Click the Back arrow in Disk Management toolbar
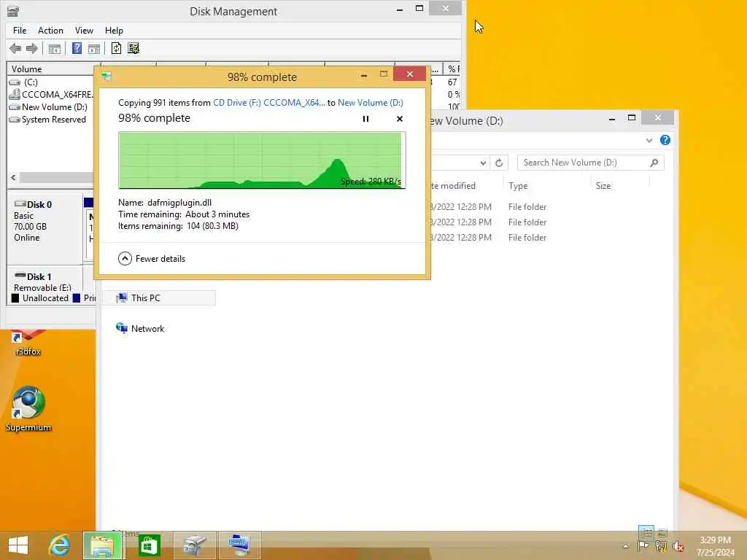The width and height of the screenshot is (747, 560). click(x=15, y=49)
